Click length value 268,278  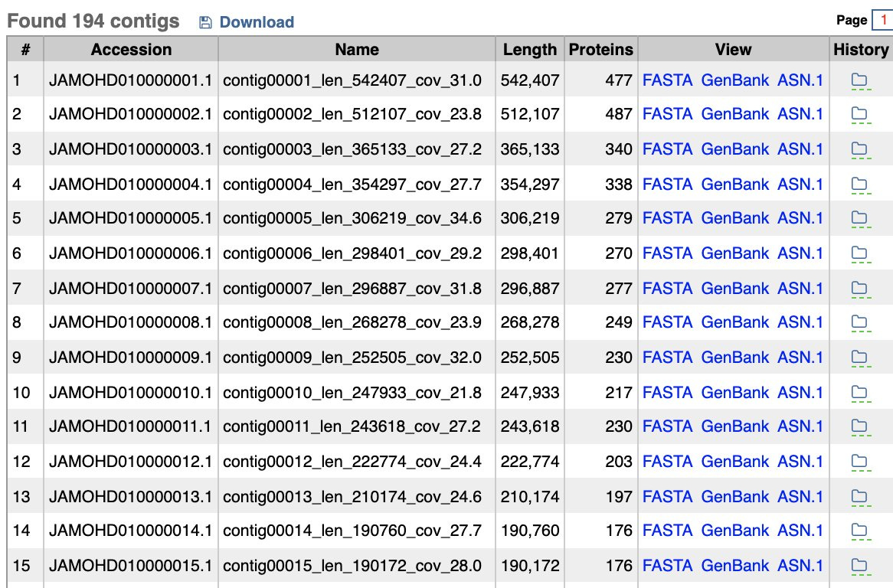(x=530, y=322)
